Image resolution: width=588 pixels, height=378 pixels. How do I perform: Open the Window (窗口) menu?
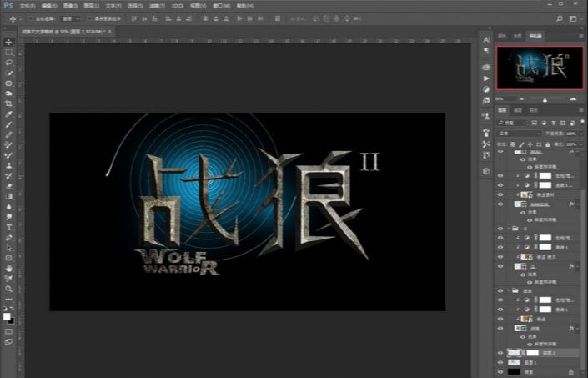(220, 6)
